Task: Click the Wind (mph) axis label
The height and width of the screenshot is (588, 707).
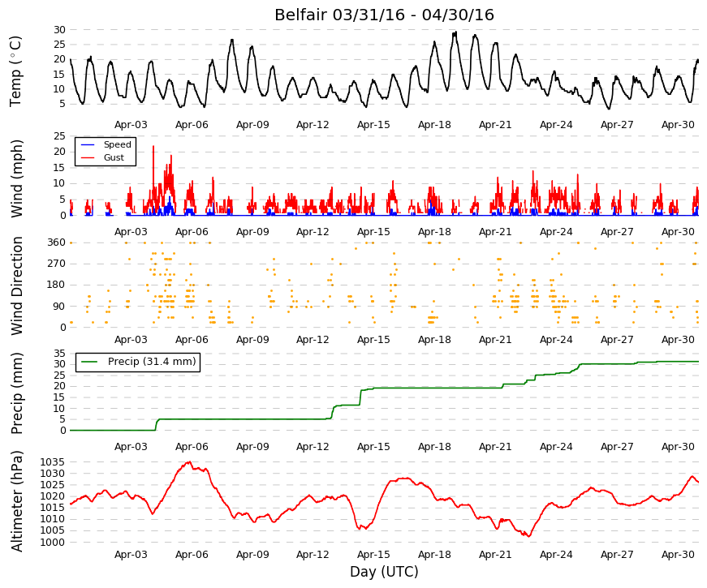Action: click(x=16, y=178)
